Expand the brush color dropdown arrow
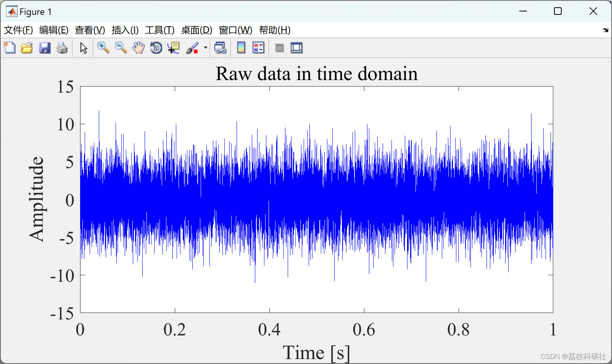The image size is (612, 364). pos(205,48)
